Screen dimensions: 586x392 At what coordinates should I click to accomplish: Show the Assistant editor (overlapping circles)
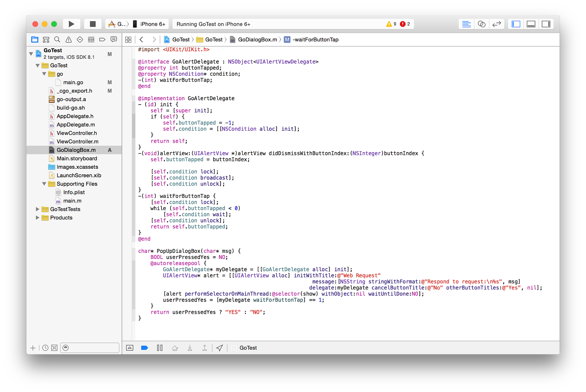tap(481, 24)
